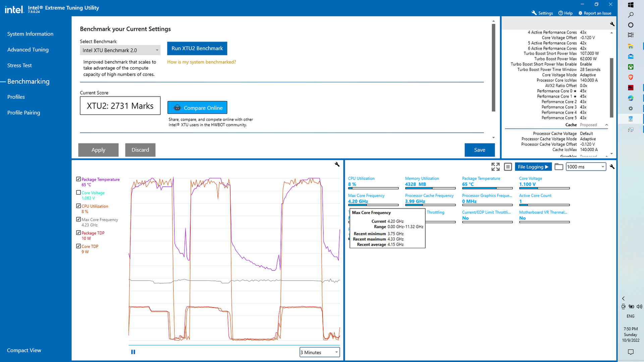This screenshot has height=362, width=644.
Task: Open the notification center icon
Action: click(631, 352)
